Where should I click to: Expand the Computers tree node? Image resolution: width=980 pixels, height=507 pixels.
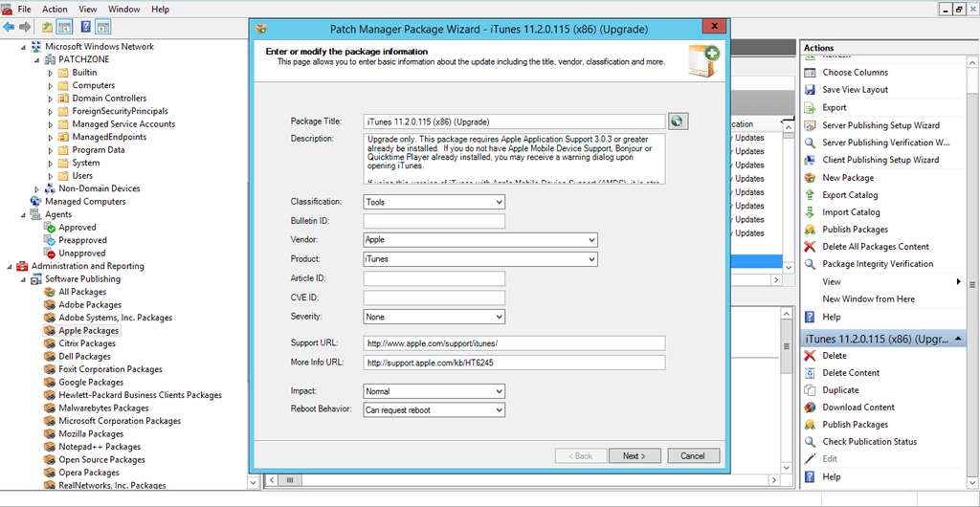coord(51,85)
